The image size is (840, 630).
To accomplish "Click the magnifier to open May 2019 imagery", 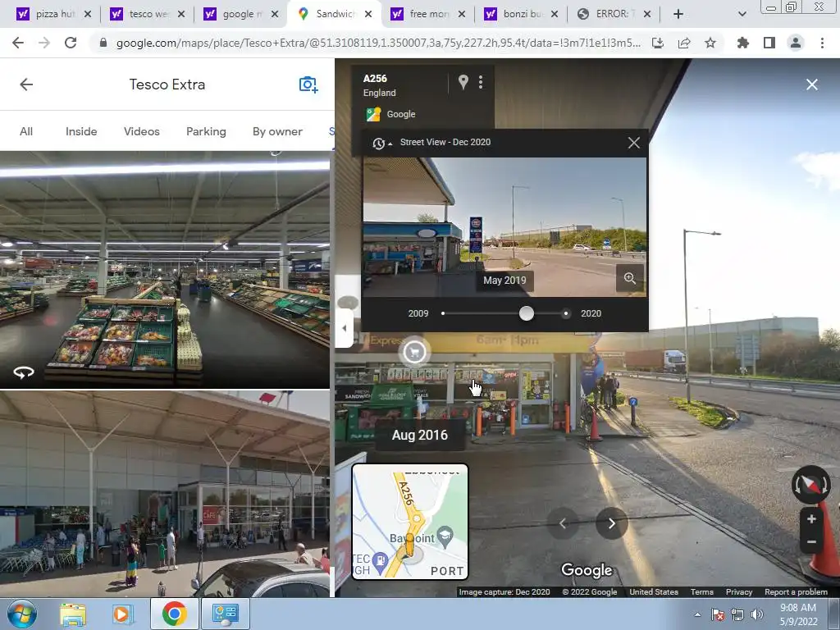I will [629, 279].
